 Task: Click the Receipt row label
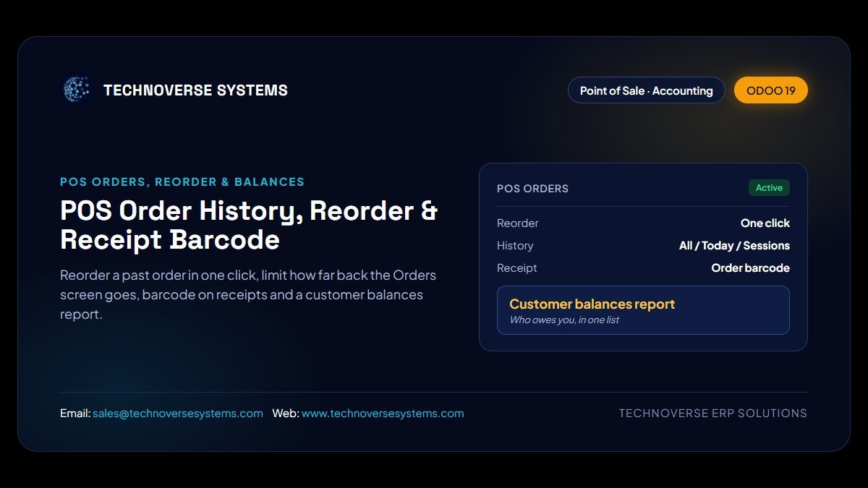pyautogui.click(x=517, y=268)
